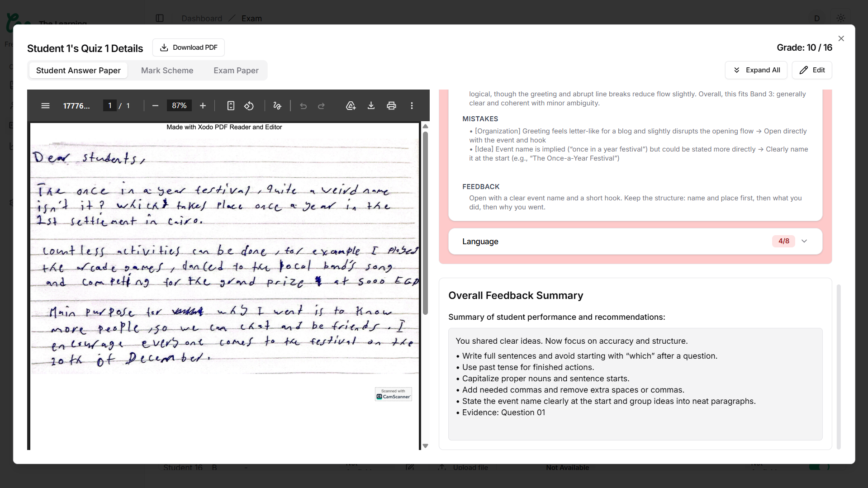The width and height of the screenshot is (868, 488).
Task: Expand the Language section chevron
Action: (804, 241)
